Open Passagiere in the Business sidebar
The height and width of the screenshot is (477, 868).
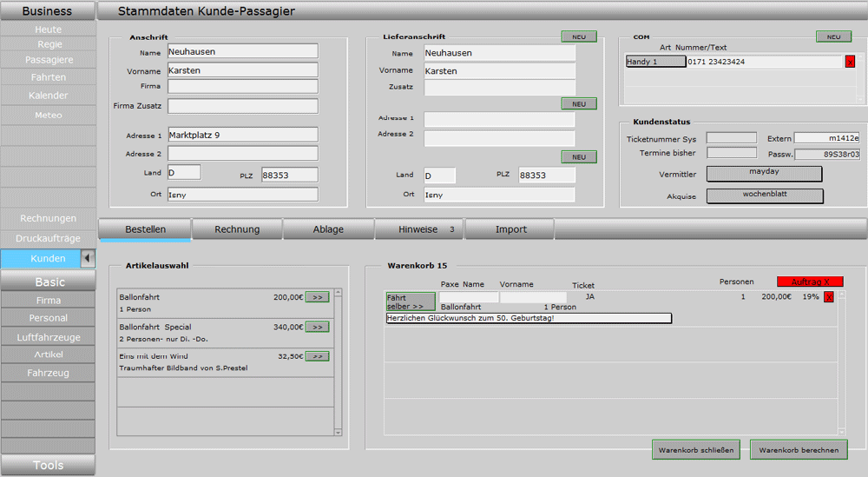point(49,60)
